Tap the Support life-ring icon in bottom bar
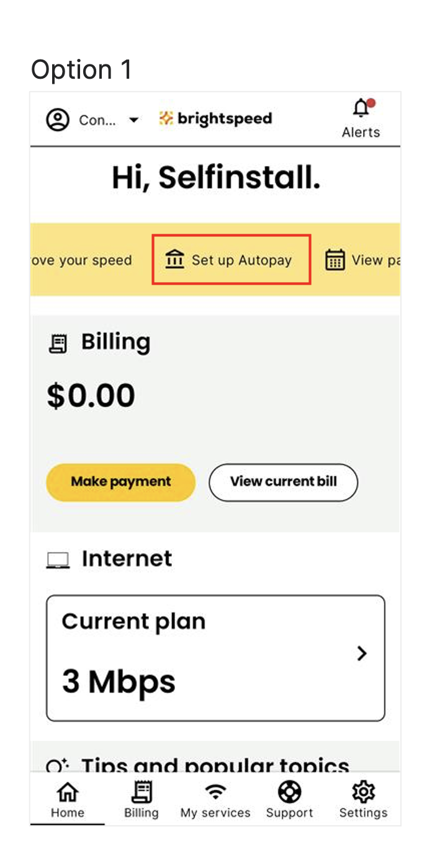Image resolution: width=432 pixels, height=868 pixels. click(x=289, y=791)
